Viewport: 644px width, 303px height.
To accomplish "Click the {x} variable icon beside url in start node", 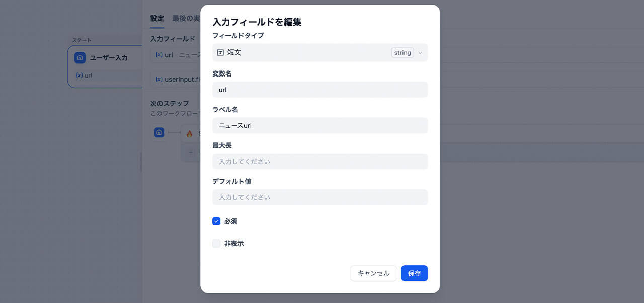I will click(x=79, y=75).
